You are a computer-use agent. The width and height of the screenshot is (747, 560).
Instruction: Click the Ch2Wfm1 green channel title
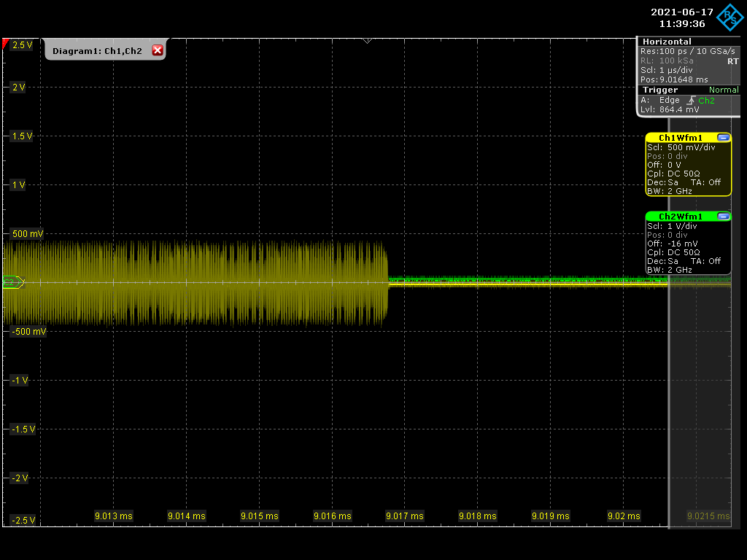[680, 217]
